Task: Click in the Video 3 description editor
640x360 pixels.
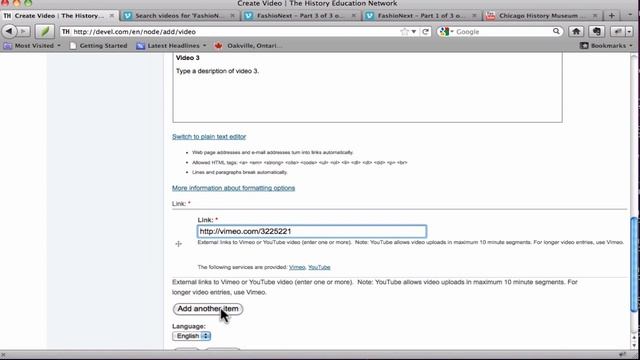Action: (x=367, y=87)
